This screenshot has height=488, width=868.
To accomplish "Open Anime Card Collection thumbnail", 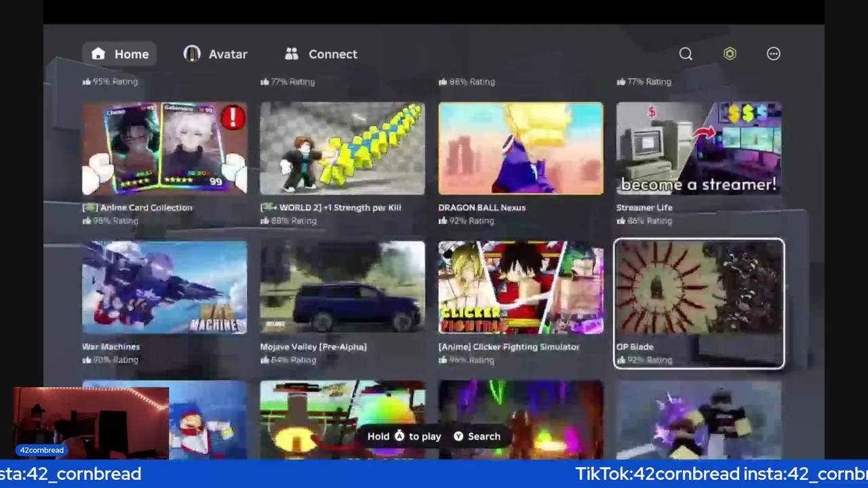I will coord(165,148).
